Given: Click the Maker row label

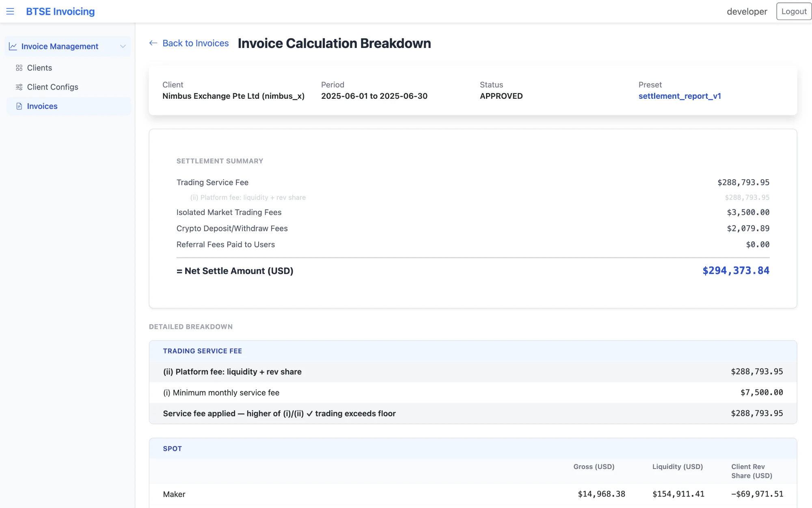Looking at the screenshot, I should [x=174, y=494].
